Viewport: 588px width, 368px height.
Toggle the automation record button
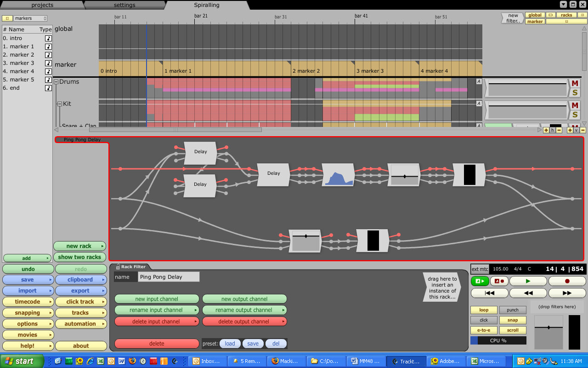(x=499, y=281)
